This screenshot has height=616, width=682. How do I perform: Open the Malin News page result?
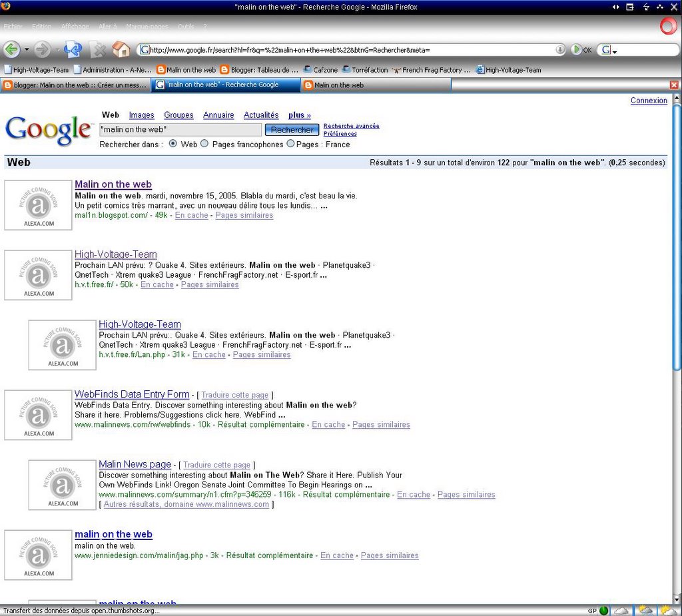135,464
